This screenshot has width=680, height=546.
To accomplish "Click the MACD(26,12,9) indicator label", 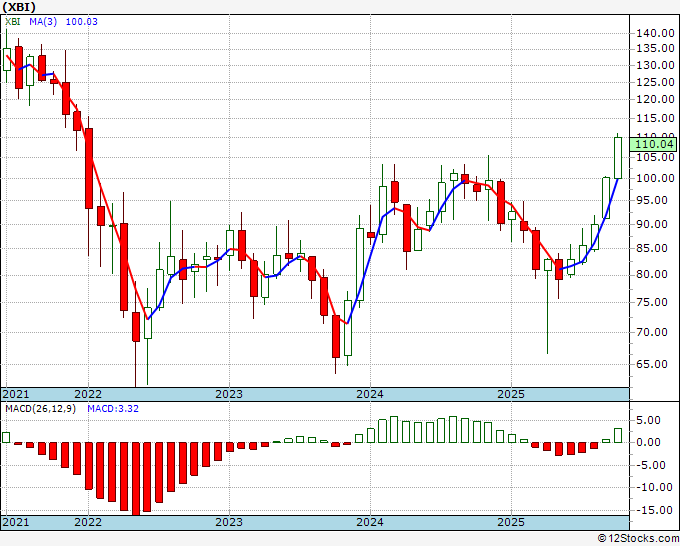I will (40, 409).
